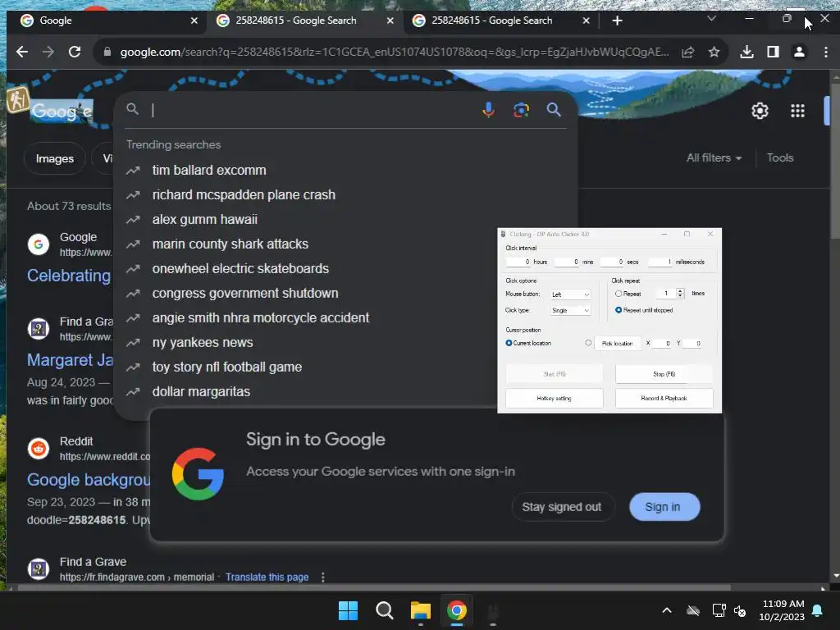Select Current location radio button
The width and height of the screenshot is (840, 630).
(x=509, y=343)
